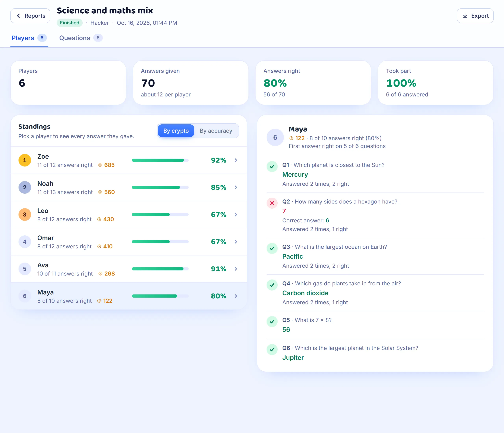Export the game report
504x433 pixels.
pos(475,16)
